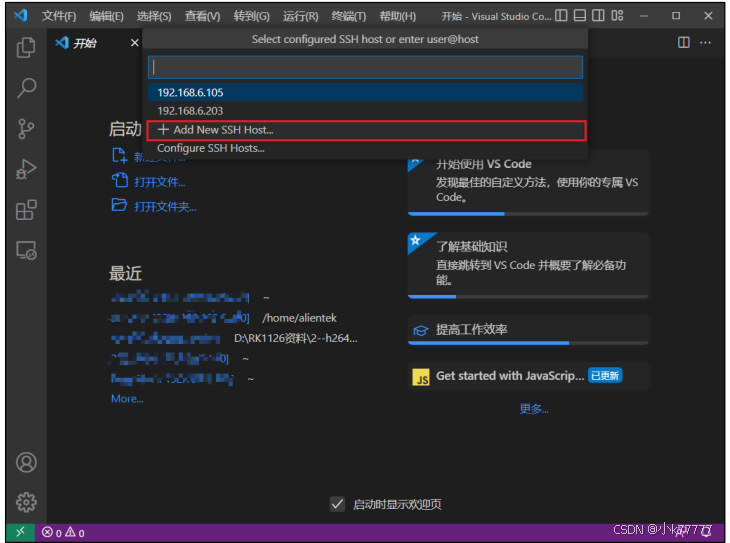Open the 文件(F) menu
This screenshot has height=543, width=730.
pyautogui.click(x=59, y=16)
